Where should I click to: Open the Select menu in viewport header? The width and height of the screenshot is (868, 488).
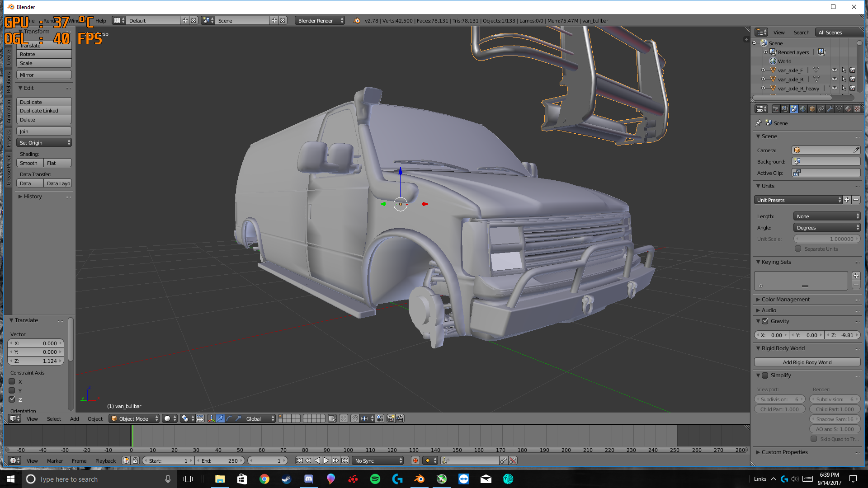point(54,418)
